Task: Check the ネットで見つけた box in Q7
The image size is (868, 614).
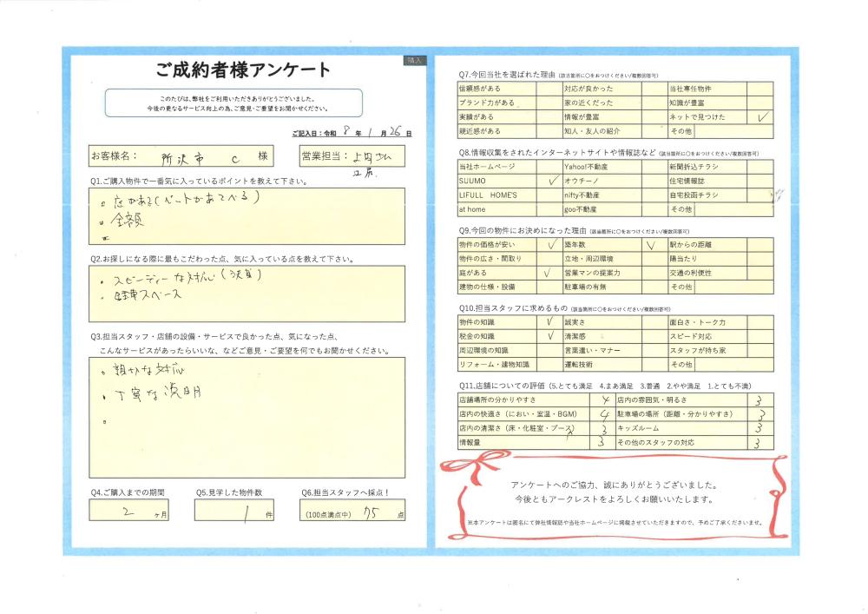Action: (x=761, y=116)
